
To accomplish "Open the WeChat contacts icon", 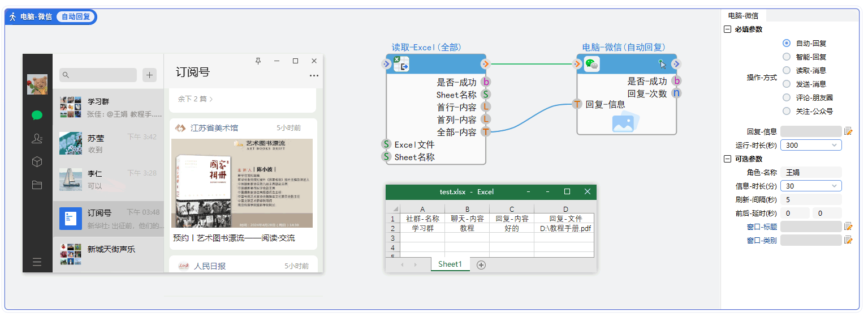I will point(37,139).
